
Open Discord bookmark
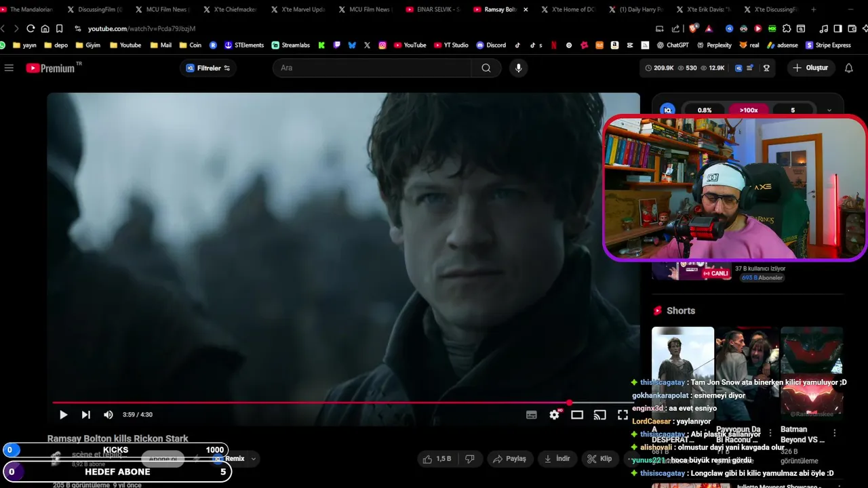pos(491,45)
